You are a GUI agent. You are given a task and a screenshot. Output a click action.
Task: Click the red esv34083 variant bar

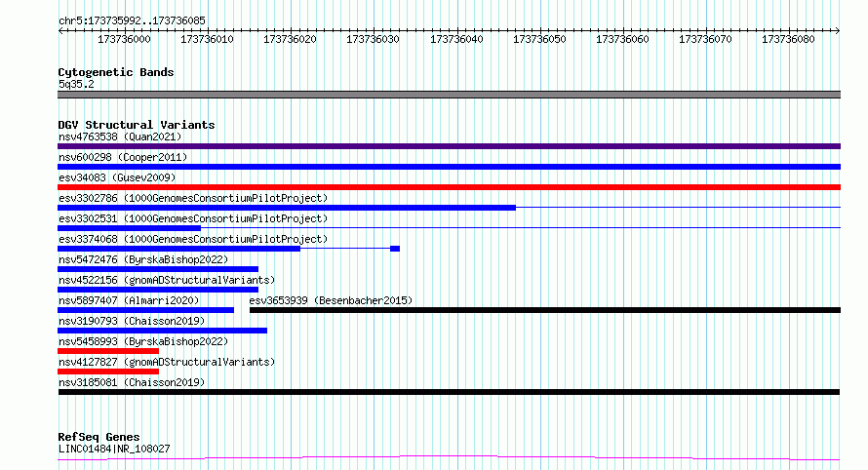pyautogui.click(x=449, y=187)
